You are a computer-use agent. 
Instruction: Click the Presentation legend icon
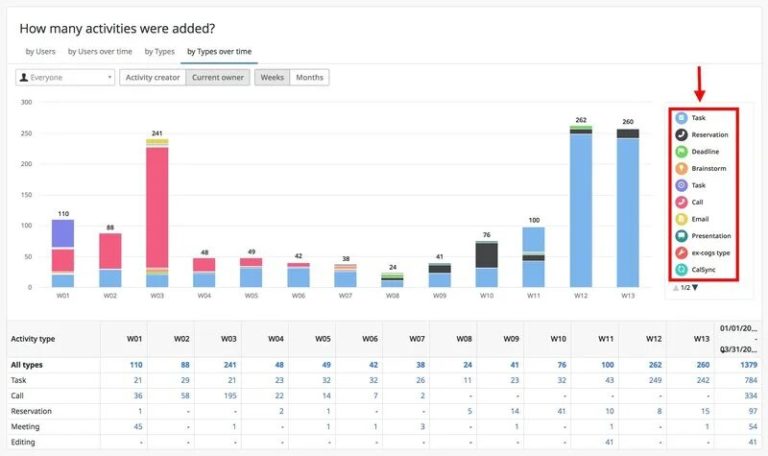click(x=680, y=236)
